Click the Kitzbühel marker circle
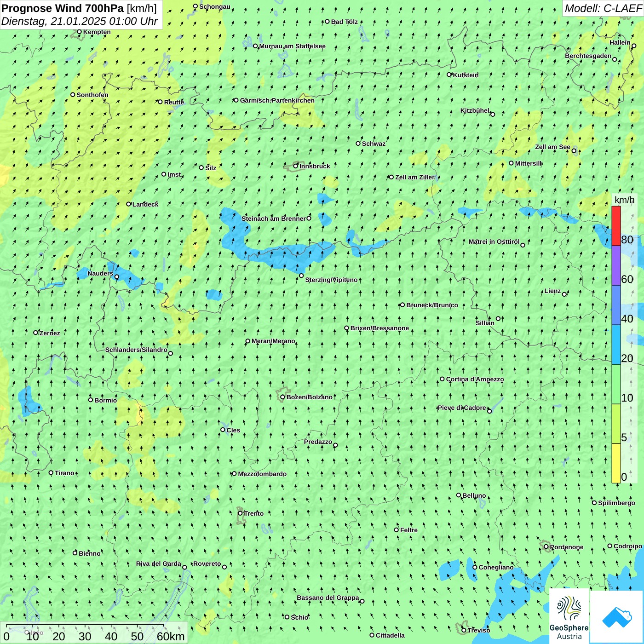 point(493,114)
